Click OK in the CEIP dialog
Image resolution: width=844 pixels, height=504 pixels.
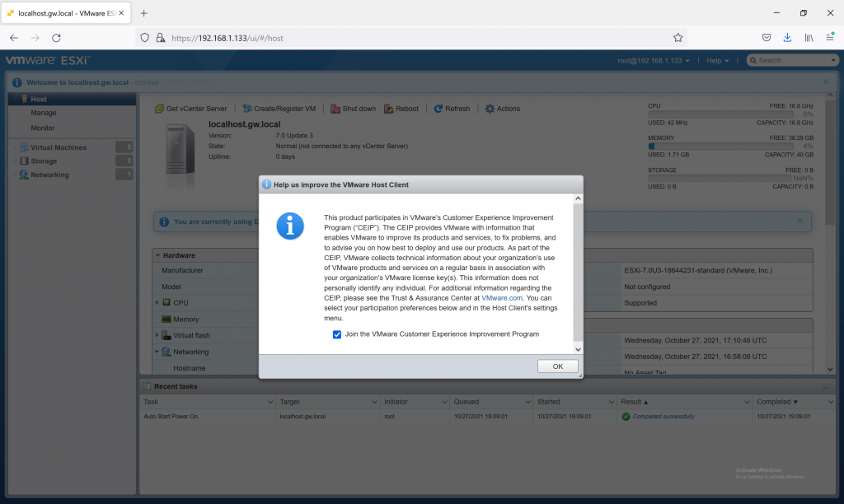558,366
